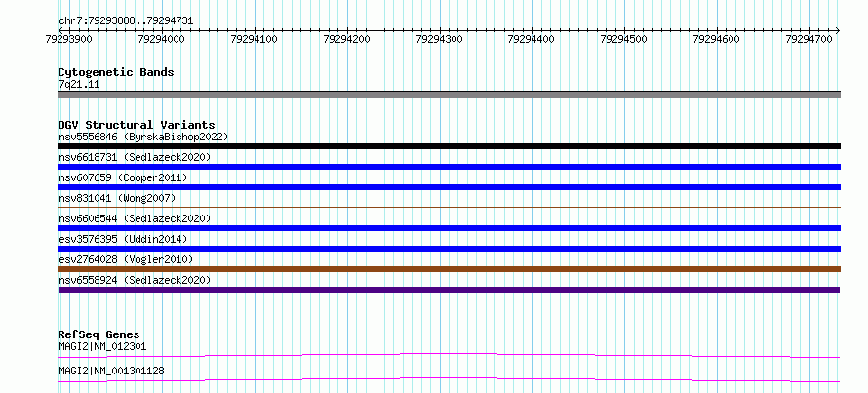
Task: Click ruler position 79294600
Action: click(x=717, y=39)
